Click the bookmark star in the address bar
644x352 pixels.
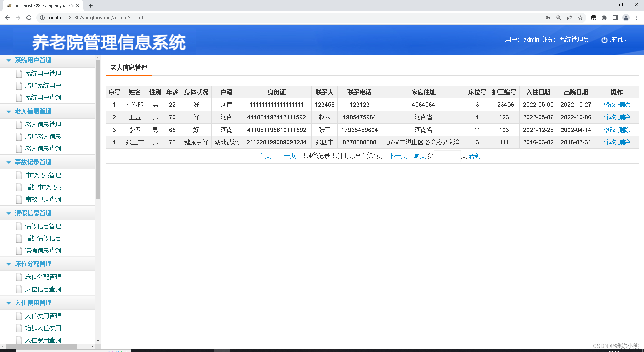(x=580, y=18)
